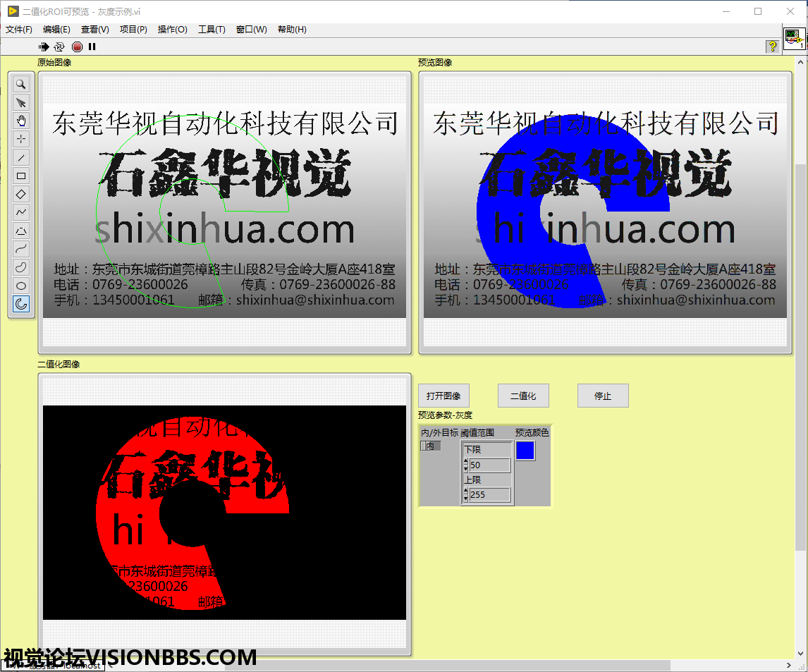
Task: Activate the hand Pan tool
Action: pos(21,121)
